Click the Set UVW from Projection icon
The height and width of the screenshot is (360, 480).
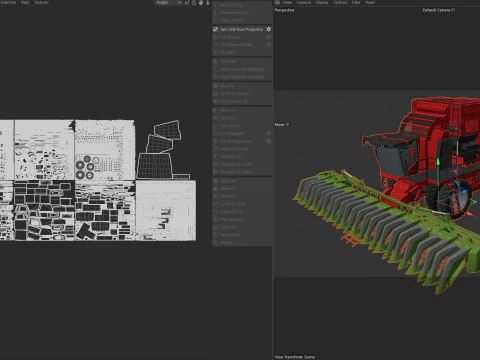[x=216, y=29]
